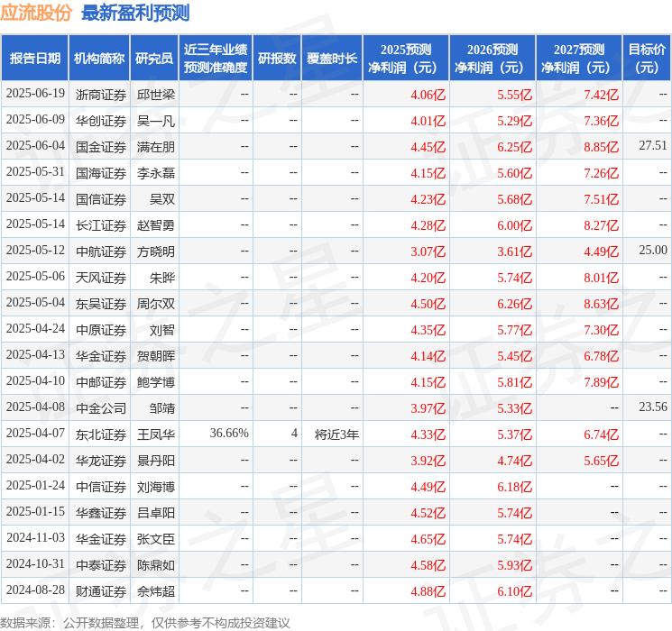Click coverage duration 将近3年

pyautogui.click(x=336, y=434)
